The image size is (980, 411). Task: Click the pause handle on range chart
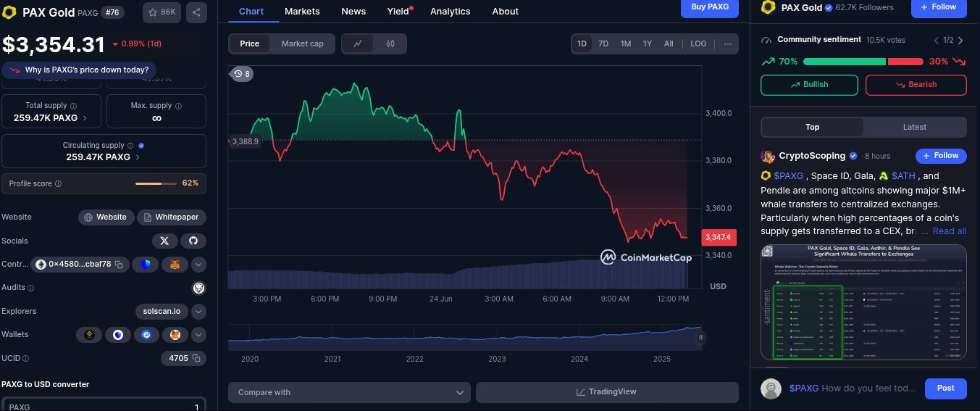(x=700, y=337)
